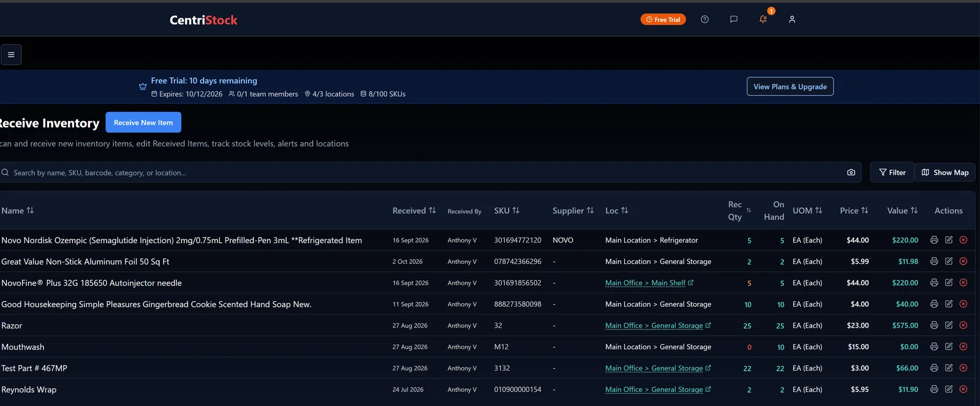
Task: Print label for Great Value Aluminum Foil
Action: (934, 261)
